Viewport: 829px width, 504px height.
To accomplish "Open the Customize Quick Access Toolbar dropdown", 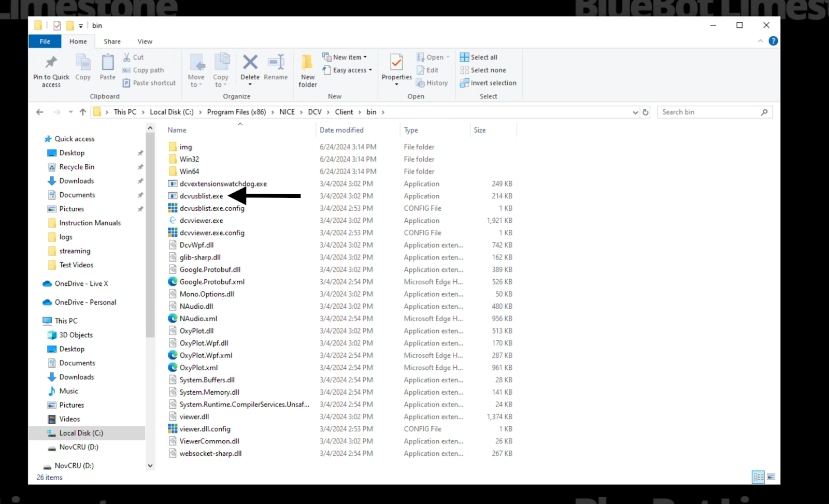I will click(x=81, y=26).
